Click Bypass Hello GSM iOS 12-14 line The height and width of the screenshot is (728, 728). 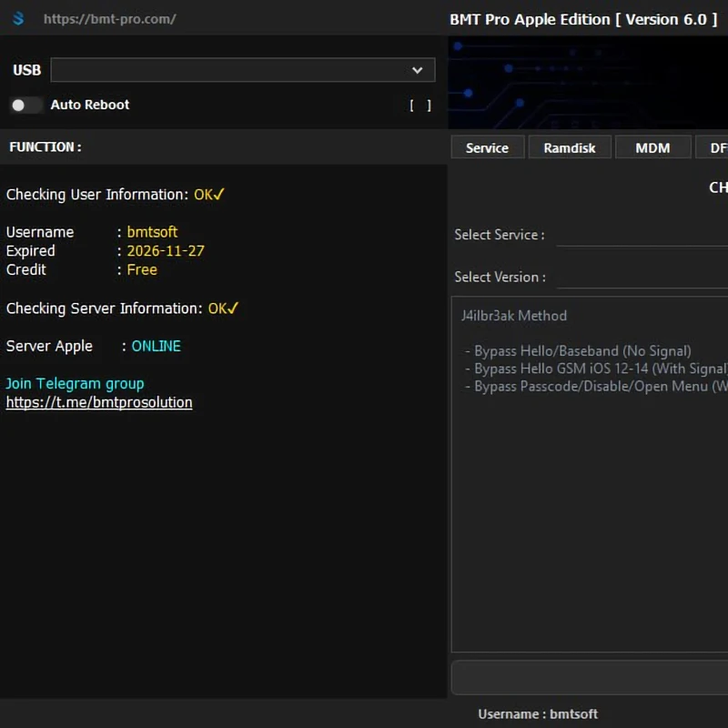click(x=596, y=369)
